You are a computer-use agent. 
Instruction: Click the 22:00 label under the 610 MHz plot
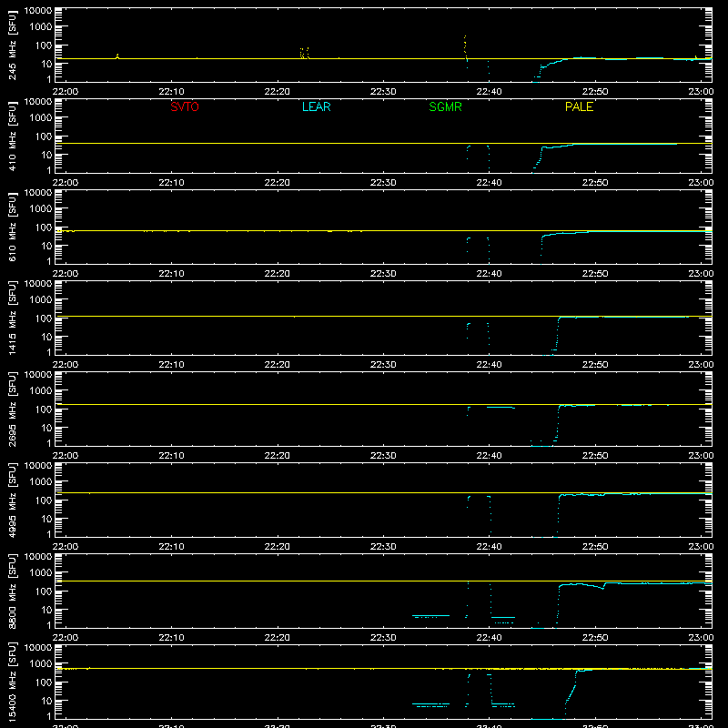pos(65,274)
